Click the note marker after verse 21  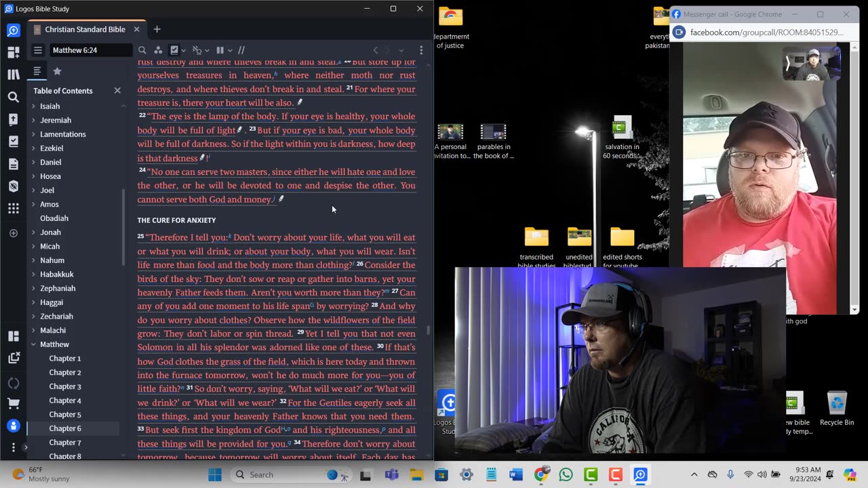click(300, 102)
